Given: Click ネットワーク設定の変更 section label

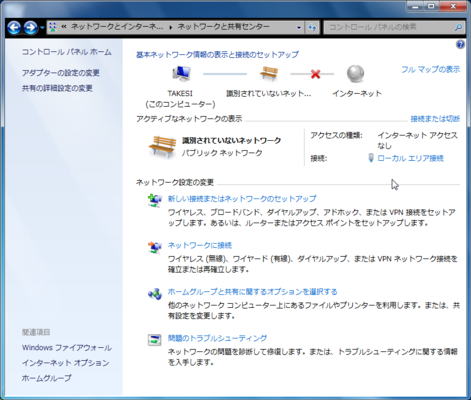Looking at the screenshot, I should click(x=175, y=182).
